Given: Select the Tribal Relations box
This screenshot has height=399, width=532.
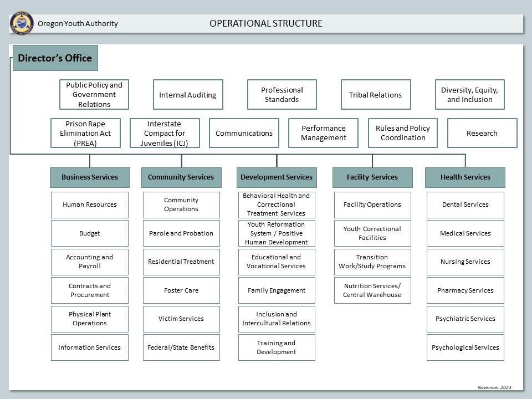Looking at the screenshot, I should pos(375,95).
